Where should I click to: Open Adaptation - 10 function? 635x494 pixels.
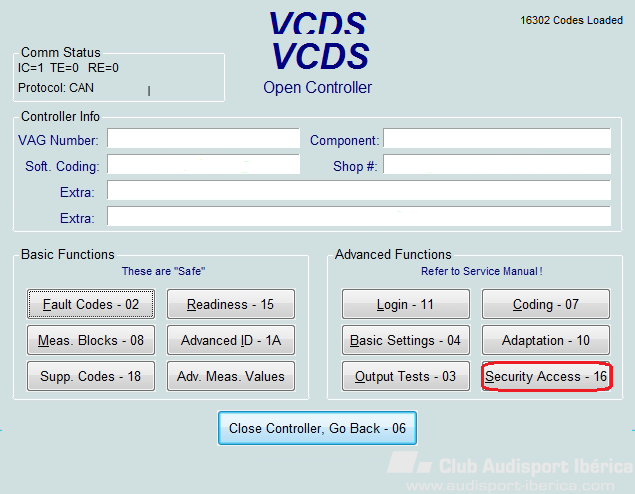pos(546,340)
